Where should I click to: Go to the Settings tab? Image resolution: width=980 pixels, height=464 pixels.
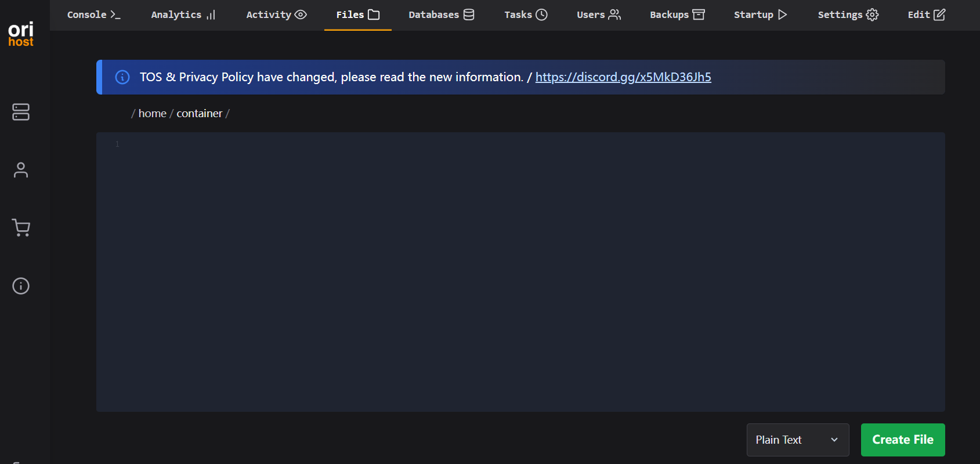(848, 15)
